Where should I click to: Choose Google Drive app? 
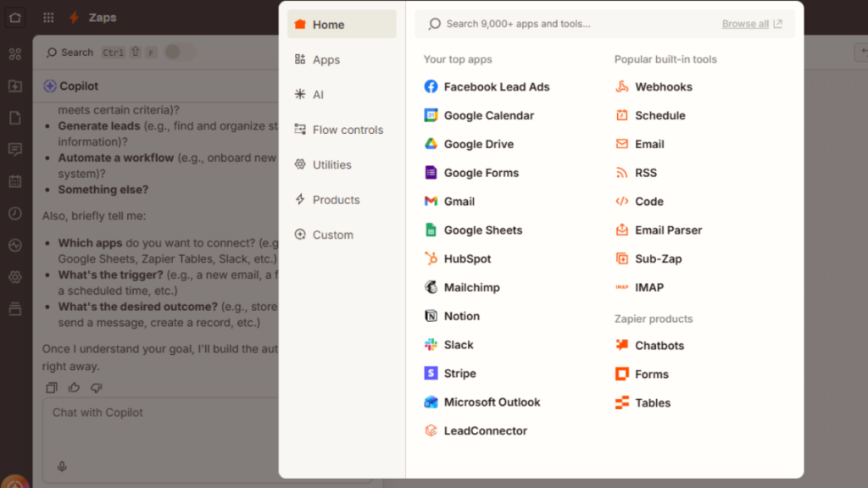coord(469,144)
